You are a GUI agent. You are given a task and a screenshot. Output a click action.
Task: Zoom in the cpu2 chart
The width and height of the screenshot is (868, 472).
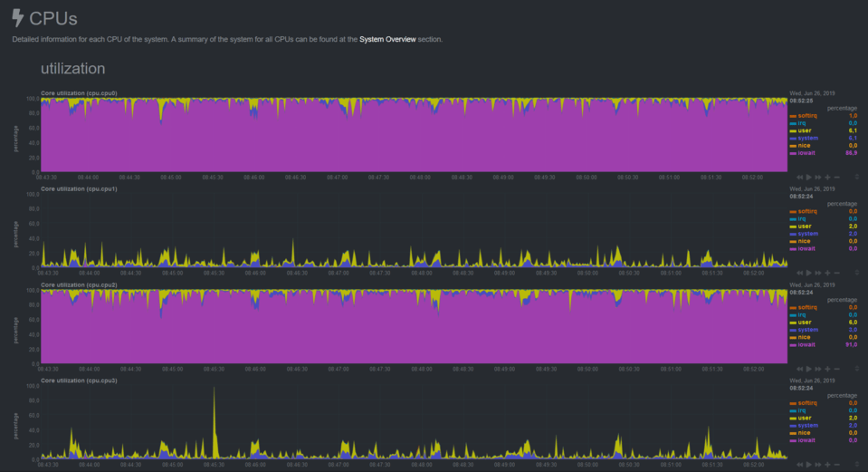coord(827,369)
